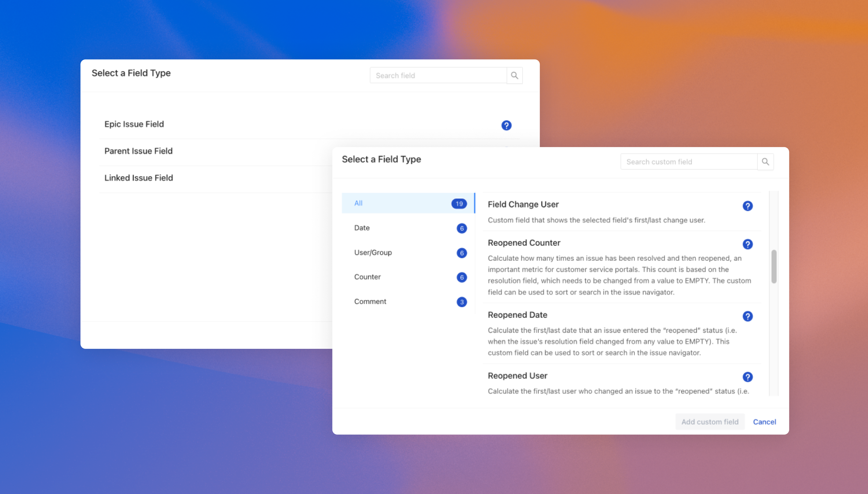Focus the Search field input
The width and height of the screenshot is (868, 494).
pyautogui.click(x=438, y=75)
